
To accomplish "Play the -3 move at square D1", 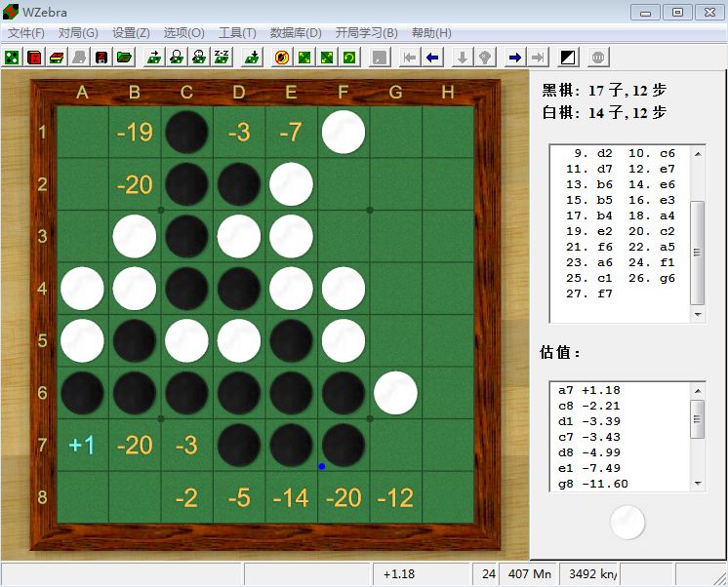I will [x=239, y=132].
